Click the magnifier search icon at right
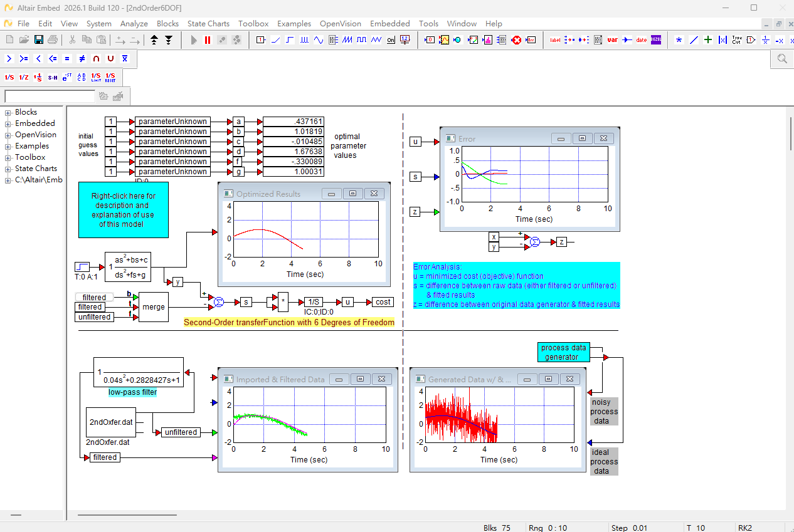 782,59
